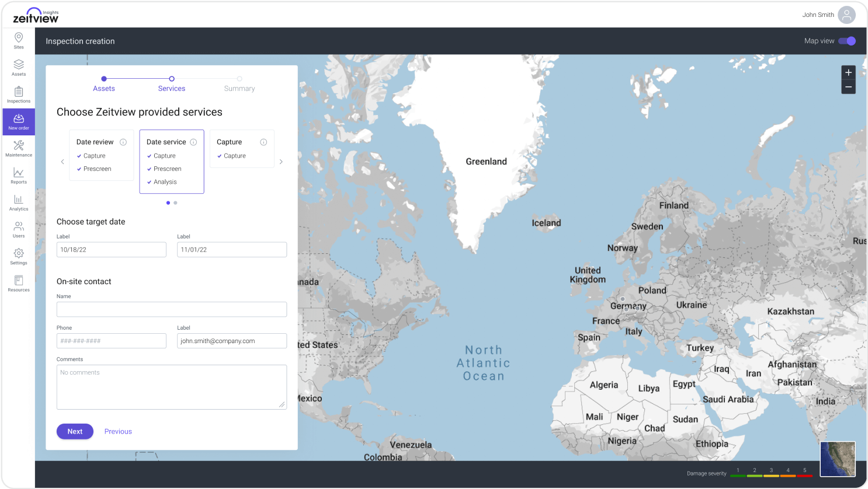Click the on-site contact Name field
Screen dimensions: 868x489
[172, 309]
